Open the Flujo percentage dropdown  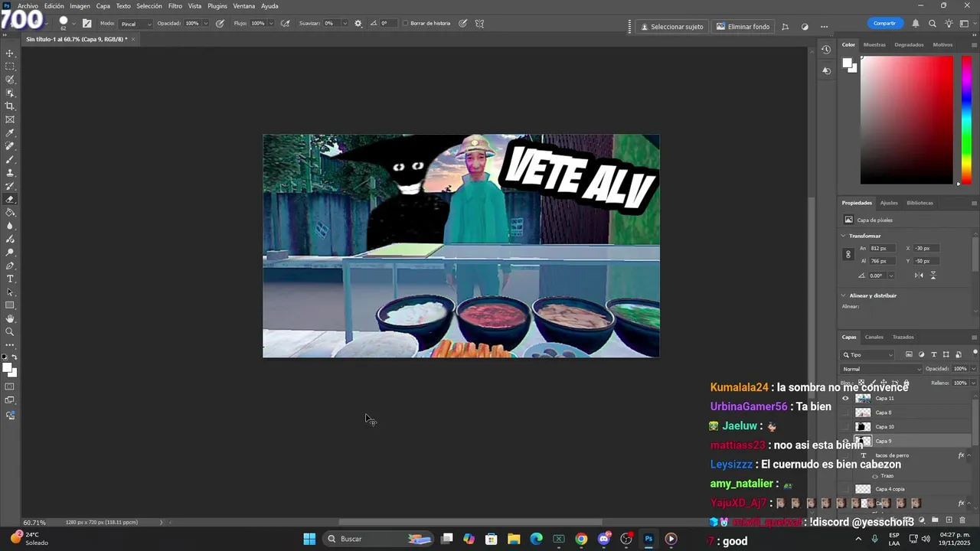[x=269, y=24]
